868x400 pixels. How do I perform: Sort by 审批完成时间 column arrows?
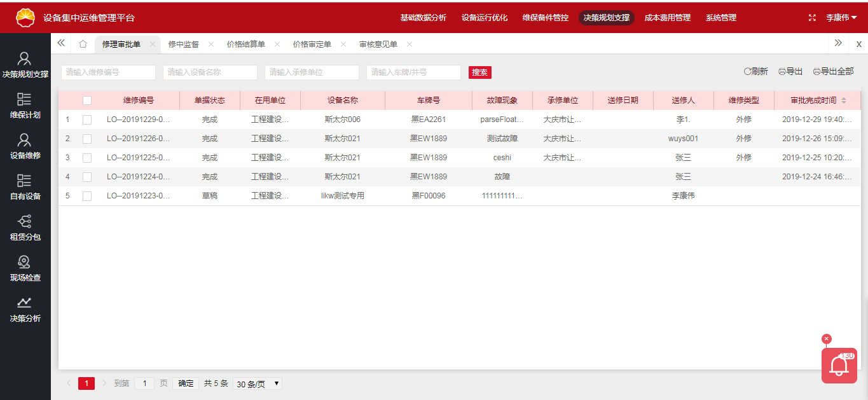[x=844, y=100]
